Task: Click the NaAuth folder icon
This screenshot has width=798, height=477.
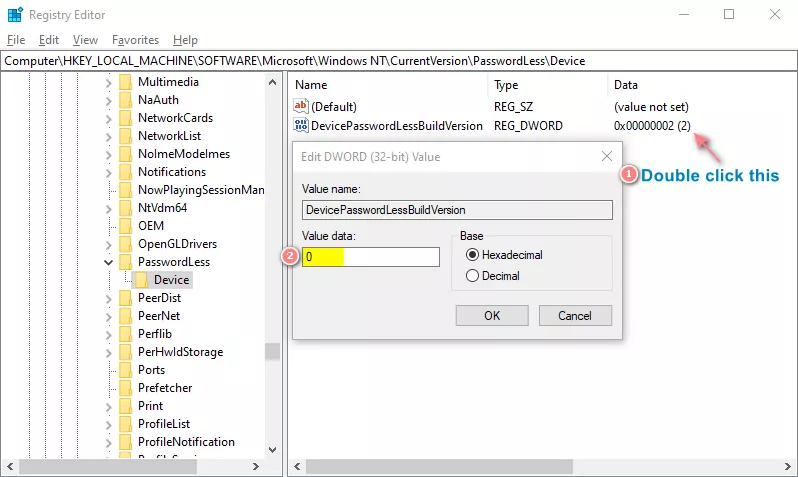Action: click(x=125, y=100)
